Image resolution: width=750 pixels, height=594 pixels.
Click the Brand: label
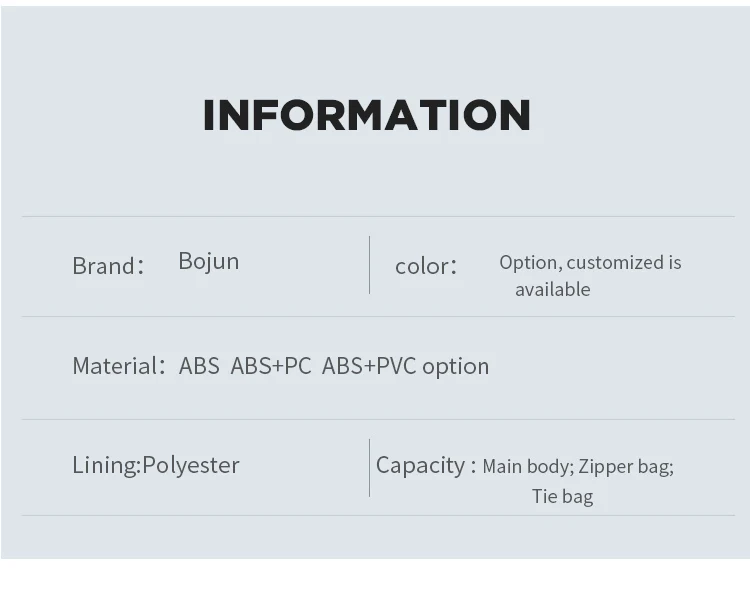click(x=108, y=266)
